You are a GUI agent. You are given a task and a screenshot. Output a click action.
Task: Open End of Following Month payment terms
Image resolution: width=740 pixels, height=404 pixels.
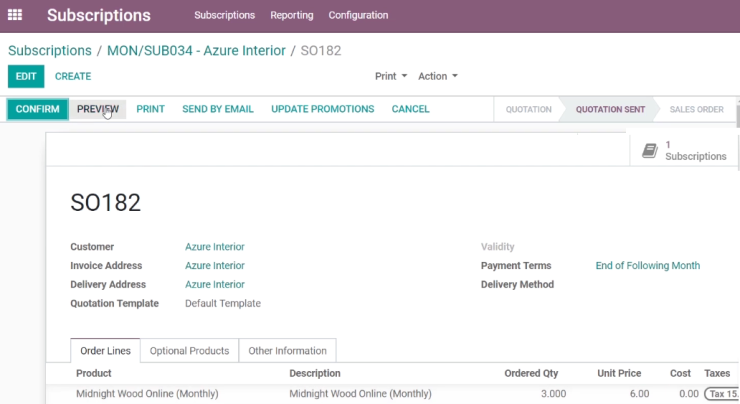[648, 266]
